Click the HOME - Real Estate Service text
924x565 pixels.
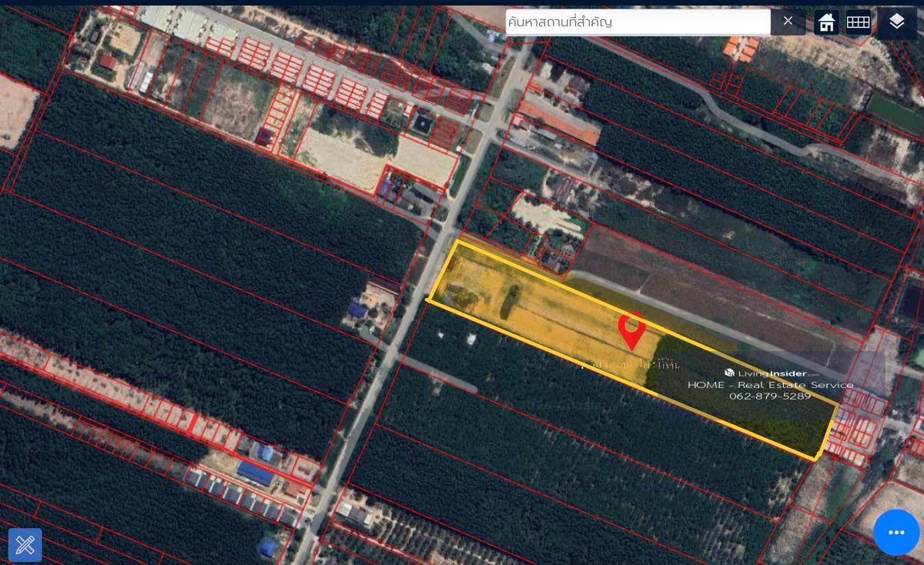[x=770, y=385]
